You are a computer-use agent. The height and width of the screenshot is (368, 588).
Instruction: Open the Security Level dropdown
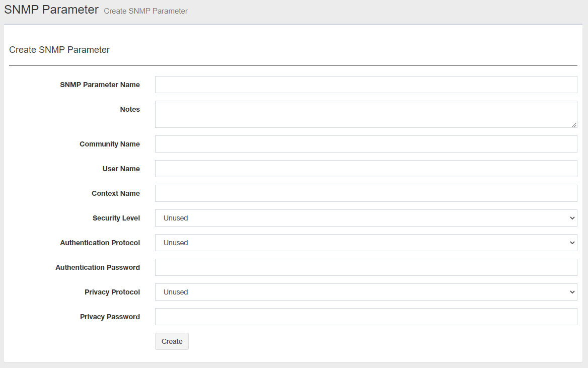[x=366, y=218]
